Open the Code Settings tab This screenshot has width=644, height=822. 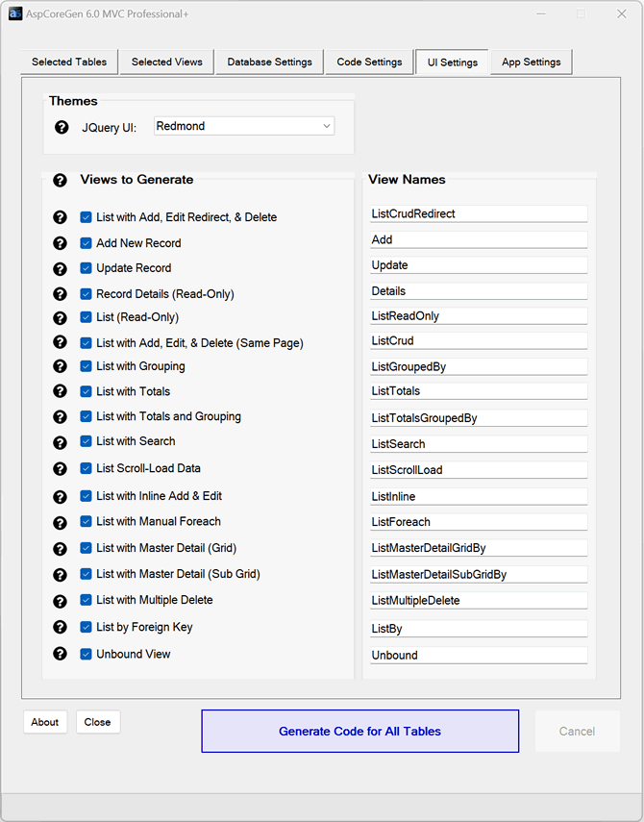pyautogui.click(x=369, y=62)
